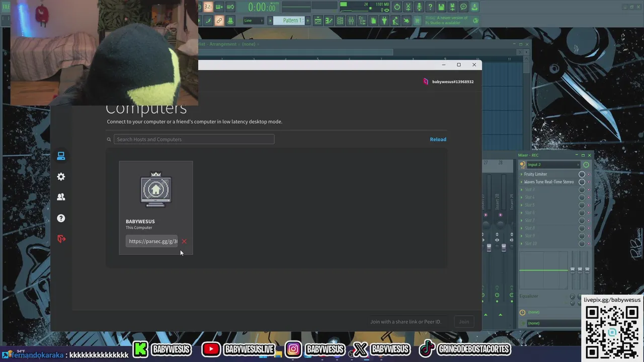644x362 pixels.
Task: Open the Pattern 1 selector
Action: click(288, 21)
